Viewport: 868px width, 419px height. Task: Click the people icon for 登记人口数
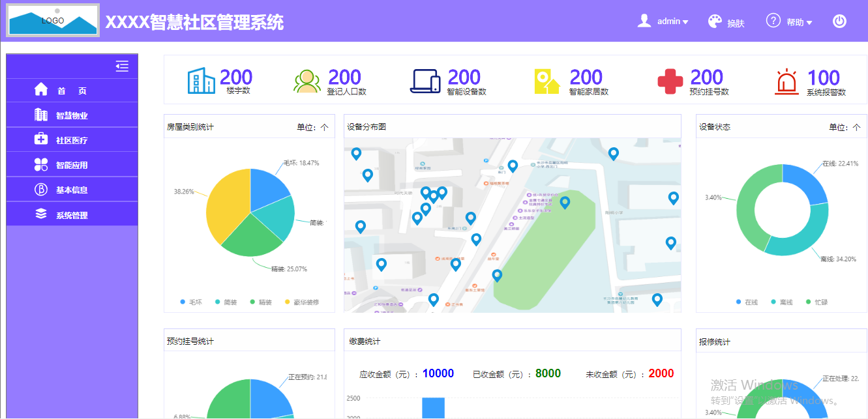click(x=307, y=81)
